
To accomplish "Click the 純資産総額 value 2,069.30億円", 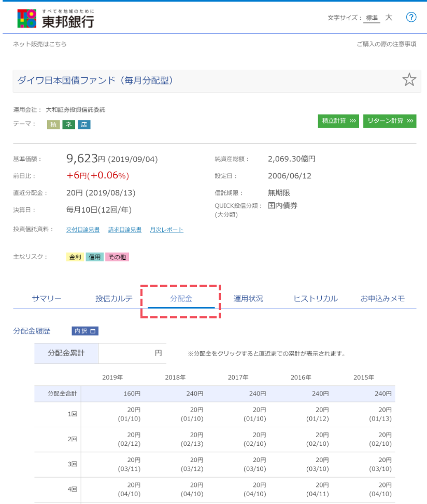I will pos(292,159).
